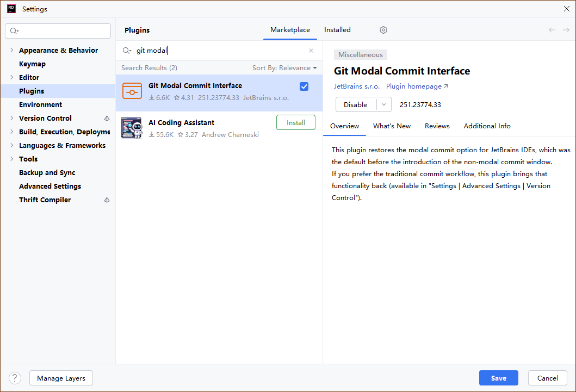
Task: Click the Rider app icon in title bar
Action: (11, 9)
